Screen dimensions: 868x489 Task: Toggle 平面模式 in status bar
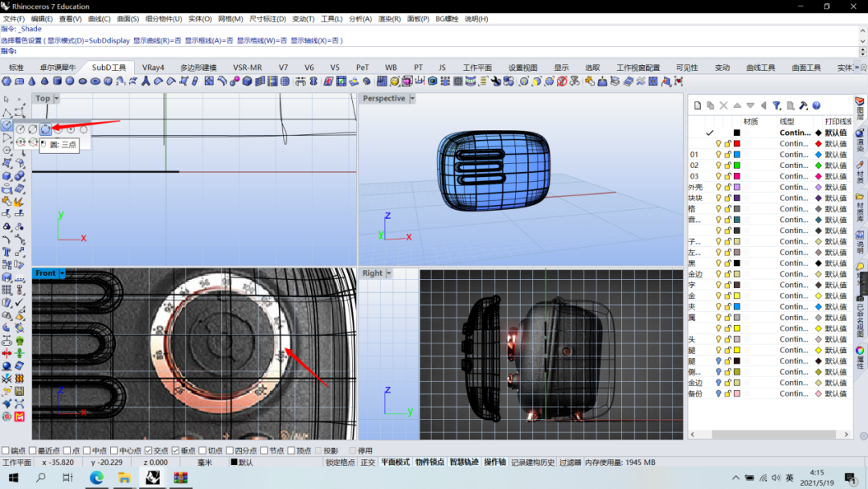coord(395,462)
